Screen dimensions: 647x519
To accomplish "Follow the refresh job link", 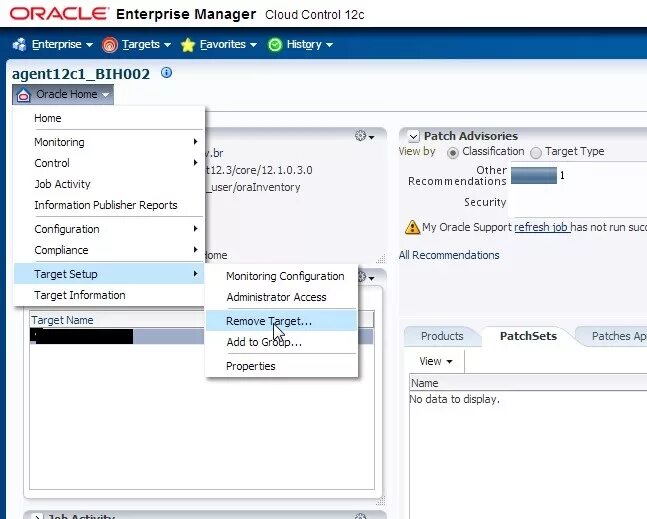I will (542, 227).
